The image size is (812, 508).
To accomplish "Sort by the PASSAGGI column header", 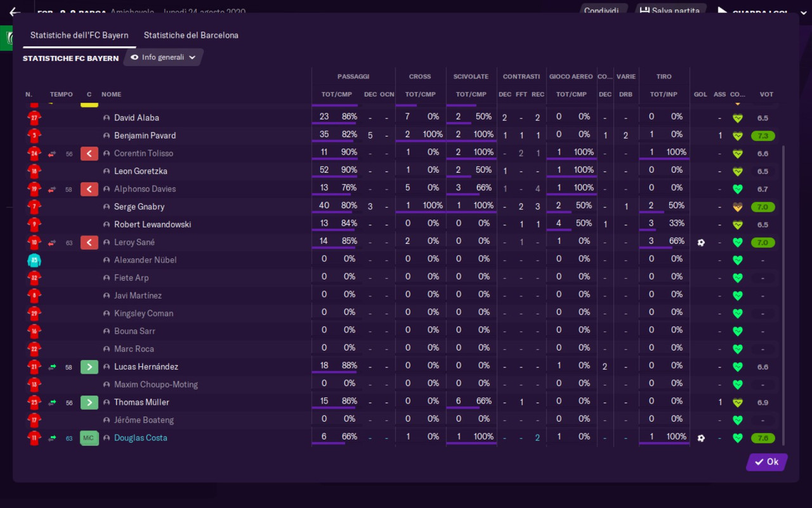I will pos(353,76).
